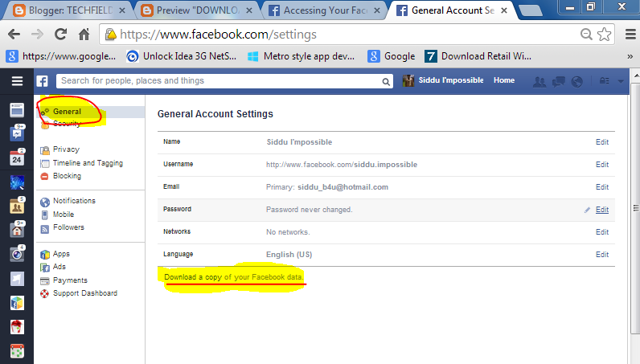Reload the page with refresh icon

click(61, 35)
